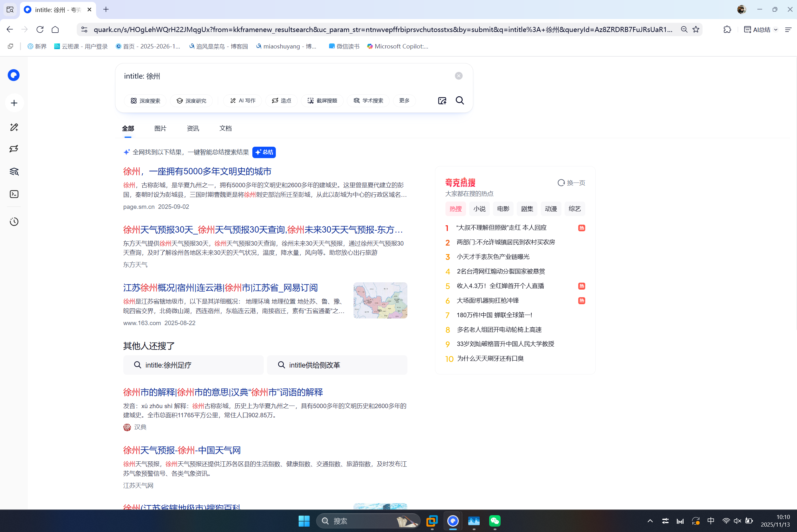Click the 总结 button to summarize results
The image size is (797, 532).
coord(264,152)
